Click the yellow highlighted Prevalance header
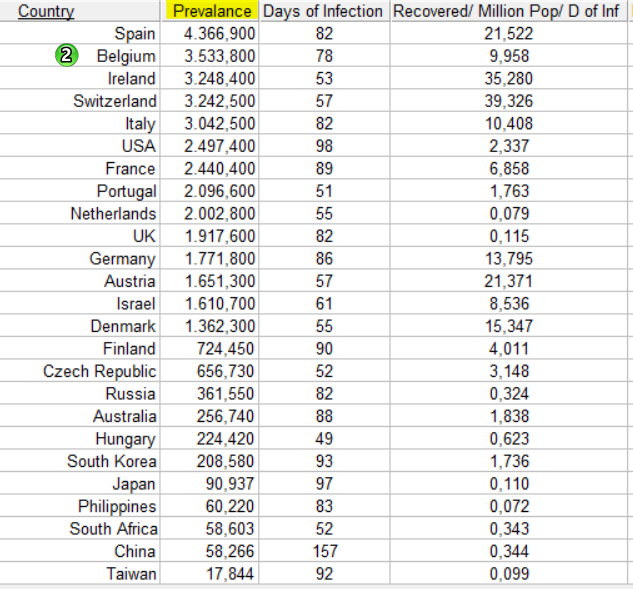 (211, 11)
